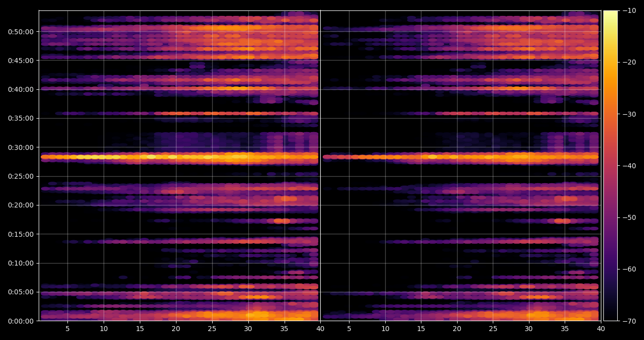644x340 pixels.
Task: Click x-axis label 25 of left plot
Action: click(212, 329)
